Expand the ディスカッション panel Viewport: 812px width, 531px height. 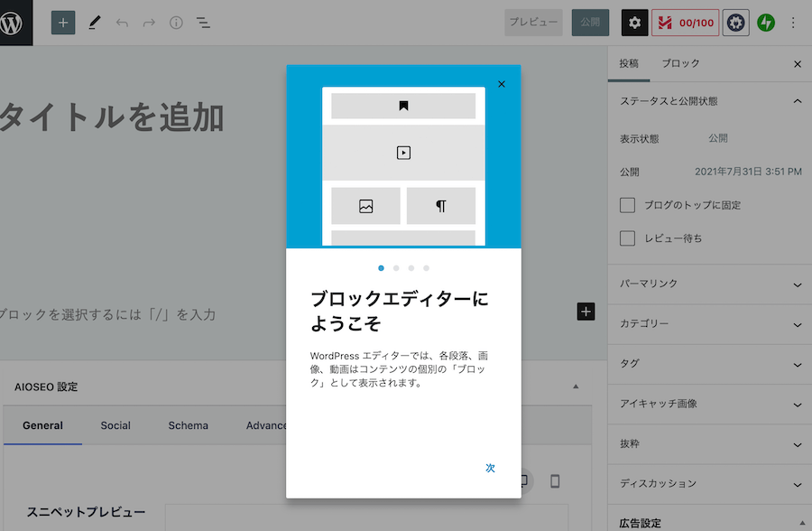click(709, 484)
